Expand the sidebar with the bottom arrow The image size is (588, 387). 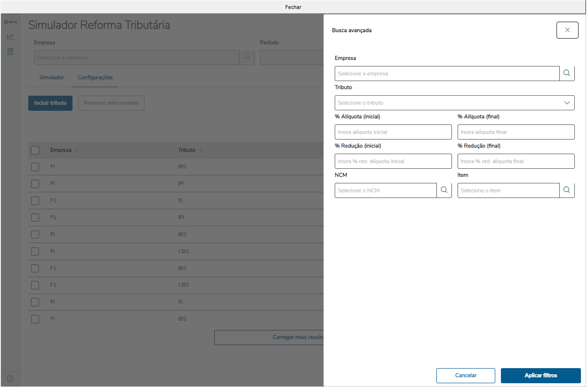[x=10, y=379]
